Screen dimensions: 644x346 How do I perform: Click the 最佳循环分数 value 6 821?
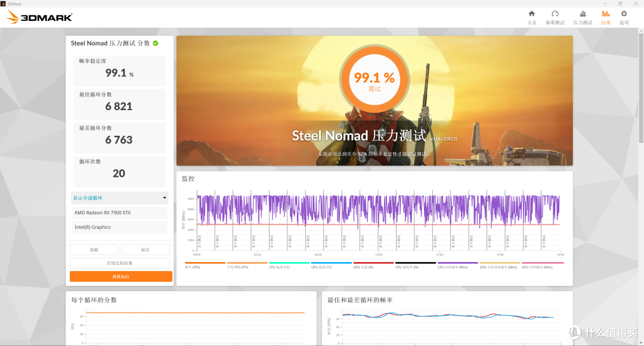(x=119, y=107)
